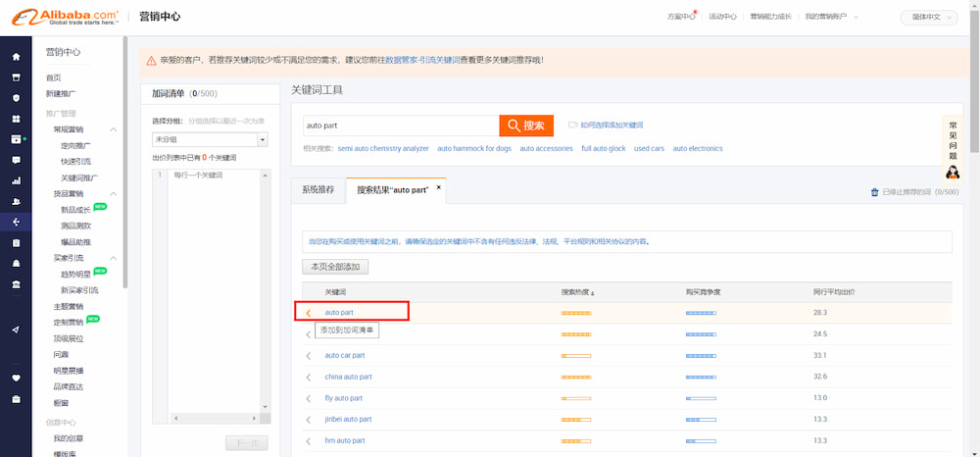Image resolution: width=980 pixels, height=457 pixels.
Task: Open the 未分组 group dropdown
Action: [x=210, y=139]
